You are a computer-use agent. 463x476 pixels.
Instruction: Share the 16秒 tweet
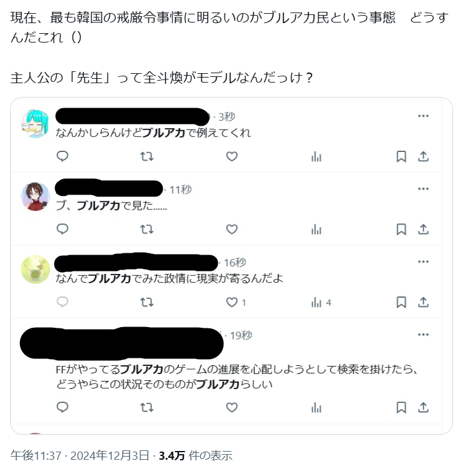tap(423, 302)
